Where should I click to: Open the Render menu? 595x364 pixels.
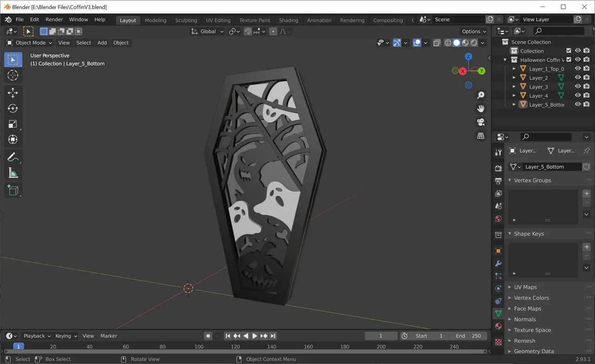(x=54, y=20)
